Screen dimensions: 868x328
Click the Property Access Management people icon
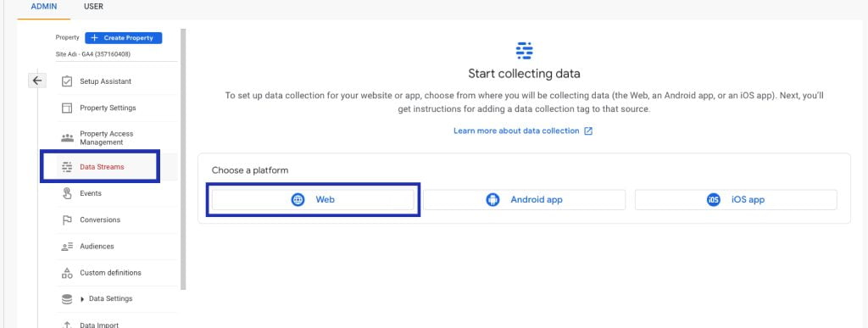[x=67, y=138]
